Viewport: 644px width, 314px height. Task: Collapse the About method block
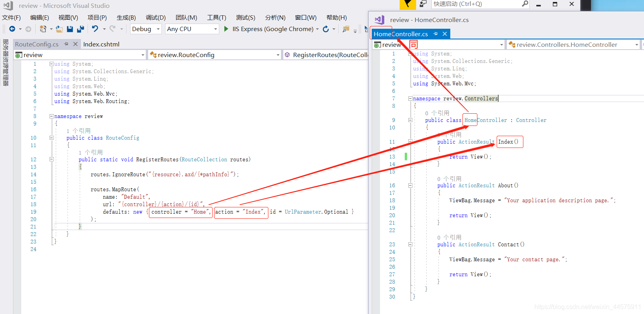(410, 185)
